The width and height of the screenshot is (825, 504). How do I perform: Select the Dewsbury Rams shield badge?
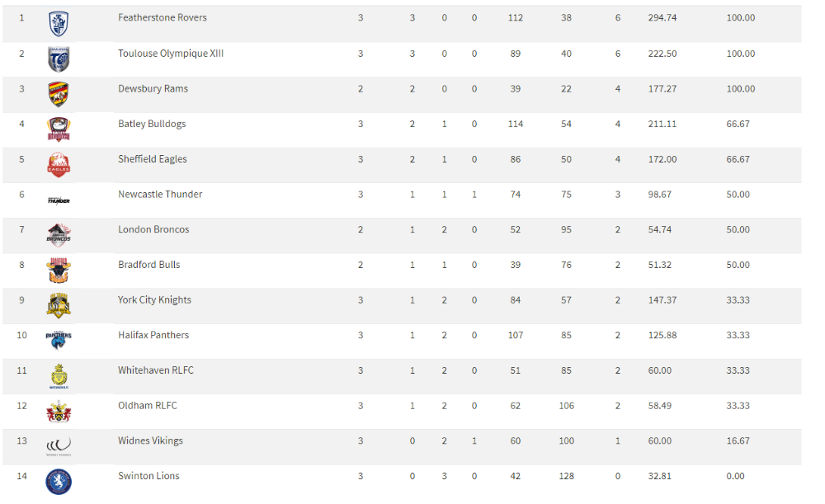click(x=59, y=95)
